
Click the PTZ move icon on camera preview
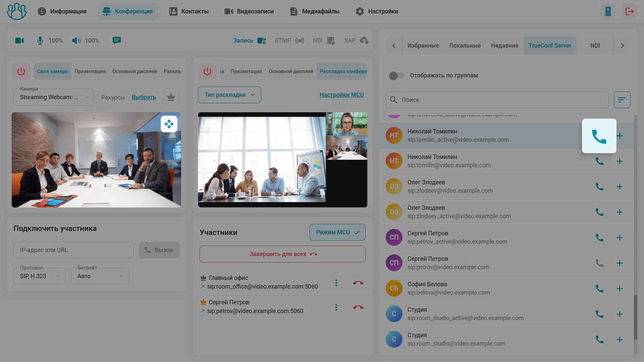coord(169,124)
